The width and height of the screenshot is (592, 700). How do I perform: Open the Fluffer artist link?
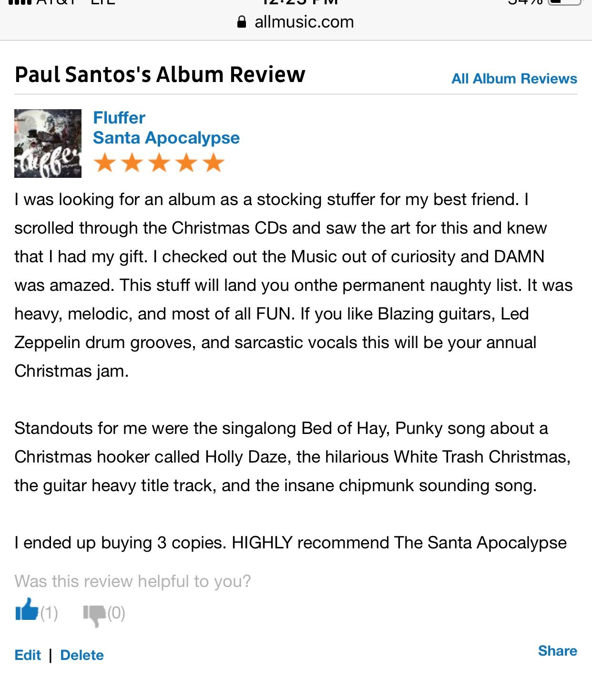(119, 118)
